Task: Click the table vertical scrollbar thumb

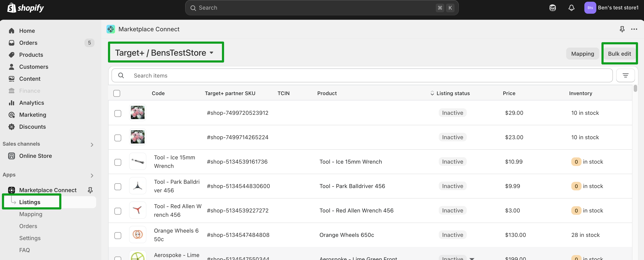Action: (635, 88)
